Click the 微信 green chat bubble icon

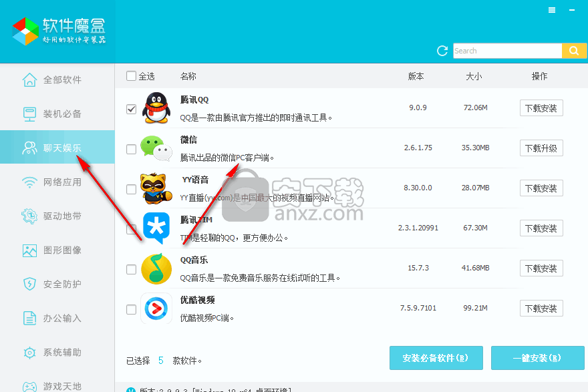(156, 148)
